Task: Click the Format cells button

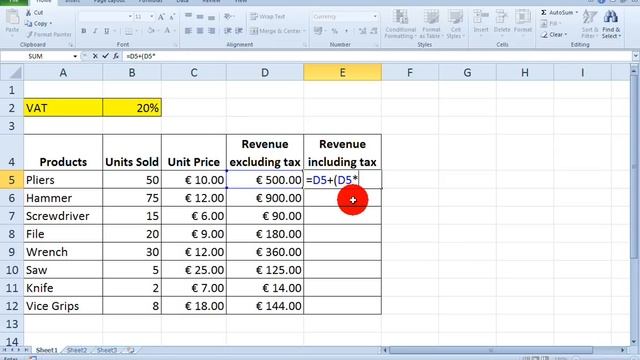Action: tap(522, 22)
